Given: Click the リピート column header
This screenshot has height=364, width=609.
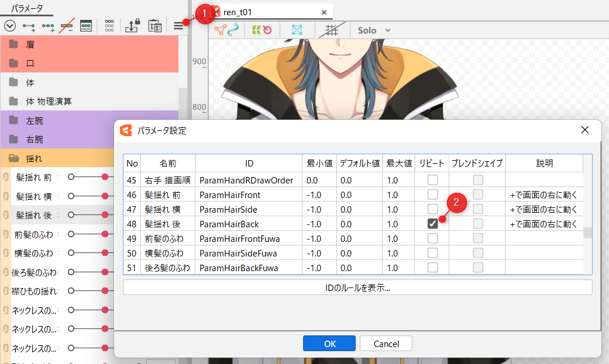Looking at the screenshot, I should pyautogui.click(x=432, y=164).
